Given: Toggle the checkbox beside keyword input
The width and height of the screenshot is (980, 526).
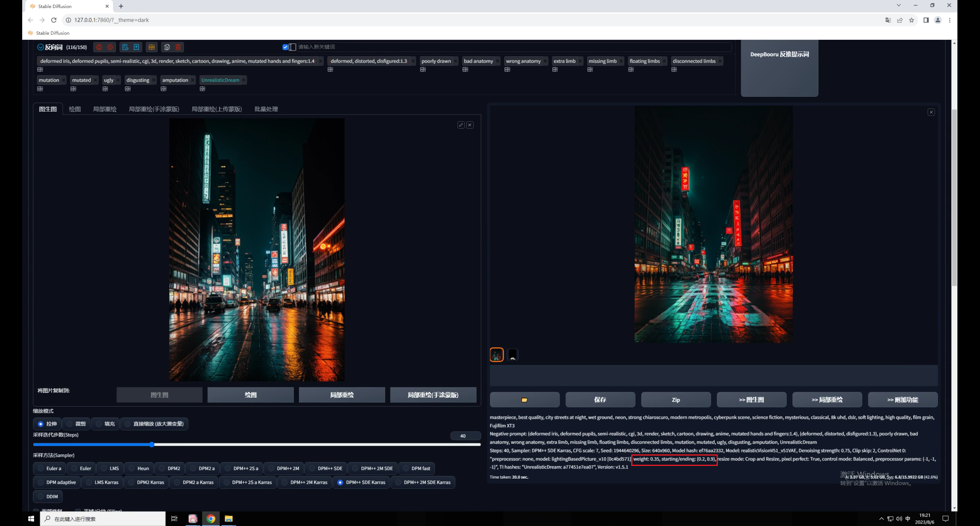Looking at the screenshot, I should [x=285, y=47].
